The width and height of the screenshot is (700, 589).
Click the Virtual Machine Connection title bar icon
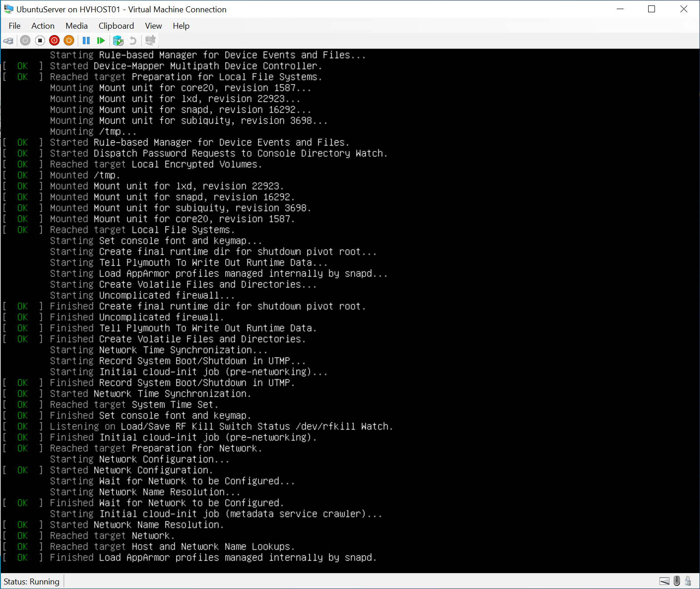click(x=8, y=9)
